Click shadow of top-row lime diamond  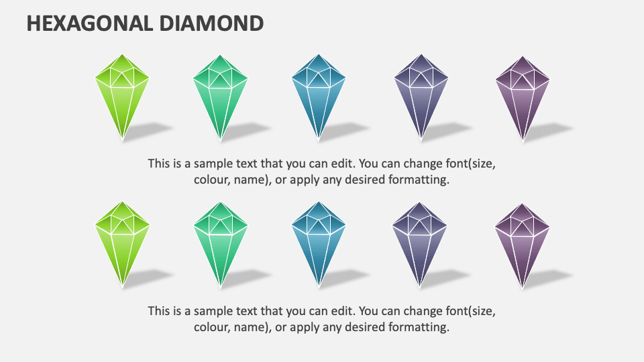pyautogui.click(x=148, y=131)
